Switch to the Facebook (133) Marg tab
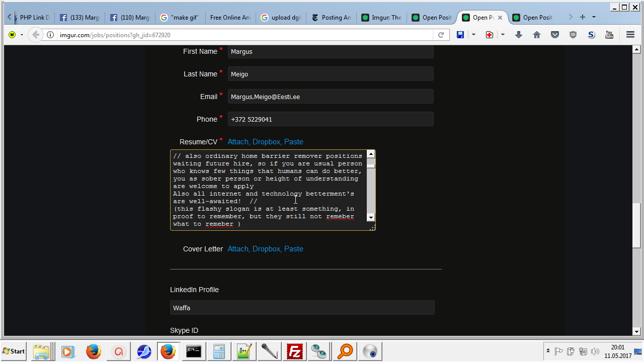 tap(79, 18)
